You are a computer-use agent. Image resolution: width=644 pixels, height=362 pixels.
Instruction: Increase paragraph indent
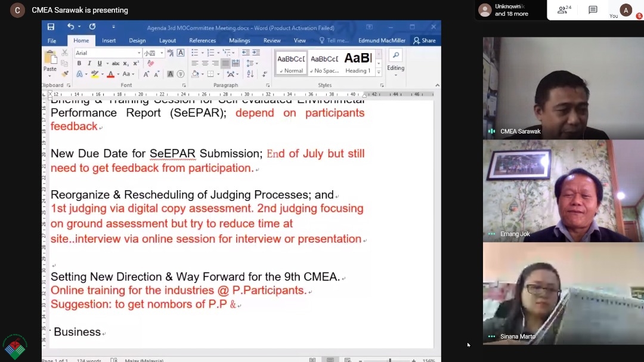256,53
